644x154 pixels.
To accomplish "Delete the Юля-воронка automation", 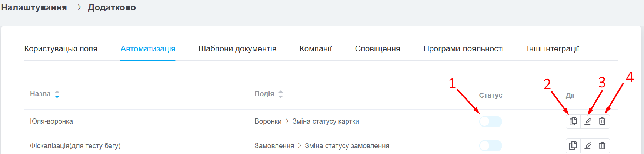I will click(x=602, y=121).
